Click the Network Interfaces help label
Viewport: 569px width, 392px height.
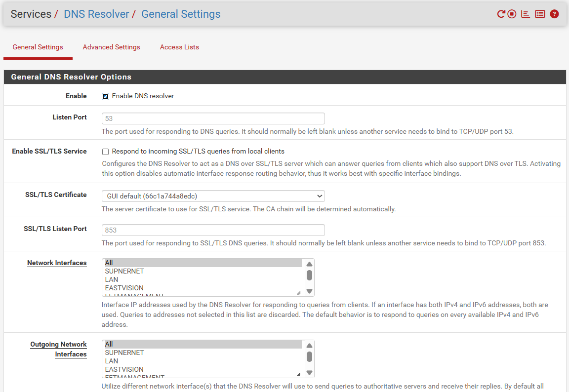(x=57, y=263)
